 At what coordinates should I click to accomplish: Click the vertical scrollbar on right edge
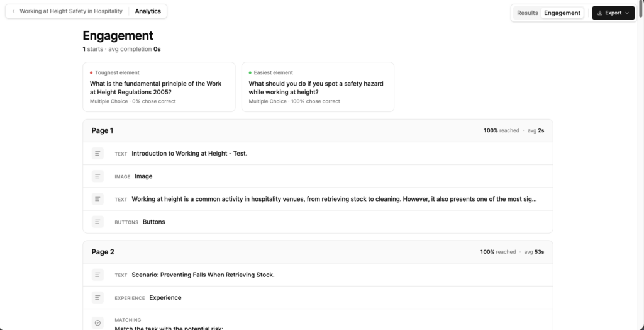click(641, 9)
